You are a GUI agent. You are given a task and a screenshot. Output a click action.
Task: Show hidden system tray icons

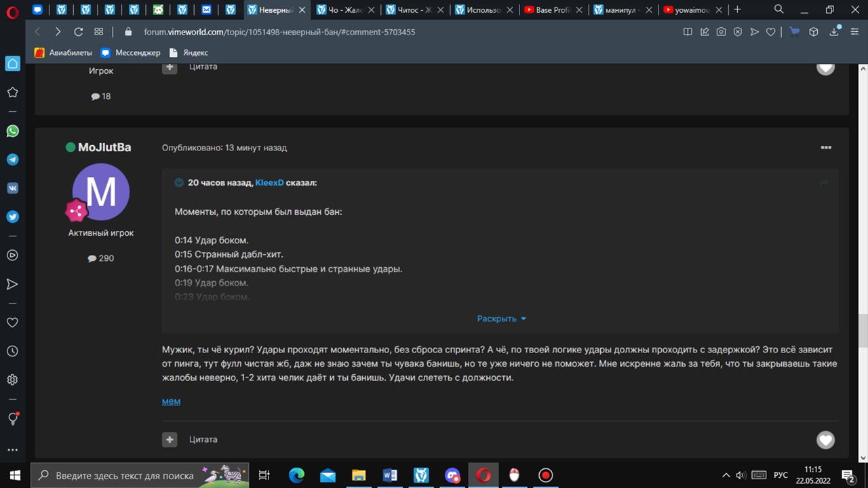726,475
